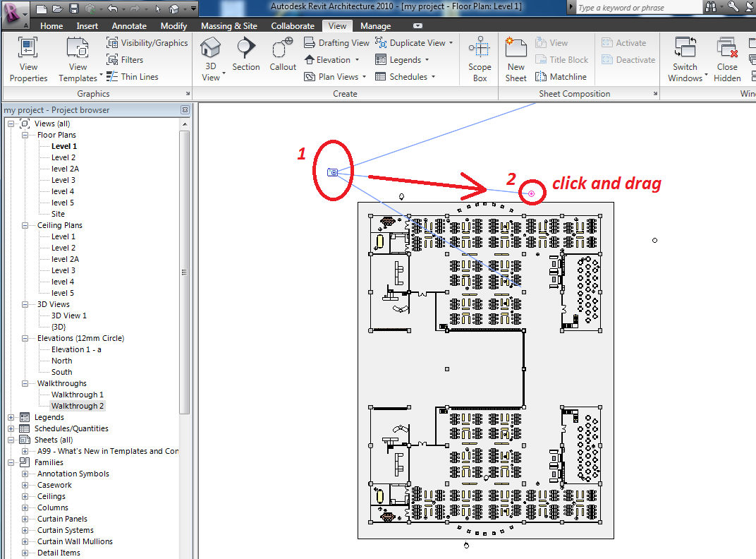Select Level 2 under Floor Plans

(63, 157)
